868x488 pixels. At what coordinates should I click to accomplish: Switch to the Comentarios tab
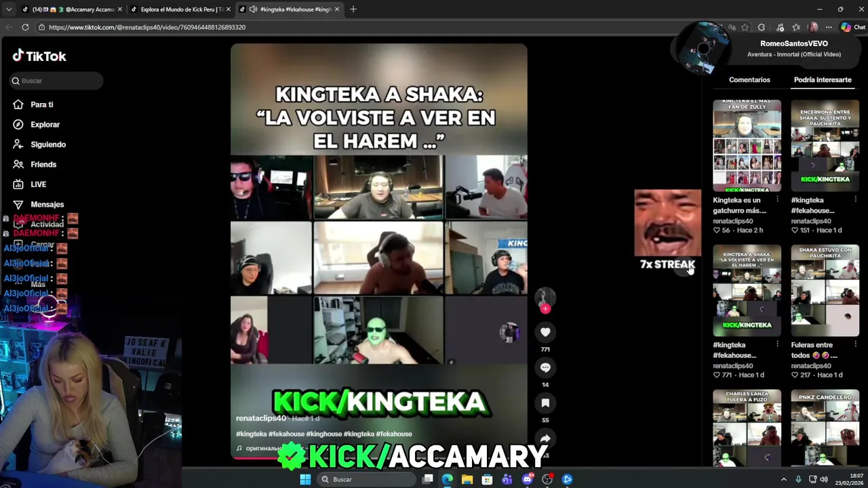point(749,80)
